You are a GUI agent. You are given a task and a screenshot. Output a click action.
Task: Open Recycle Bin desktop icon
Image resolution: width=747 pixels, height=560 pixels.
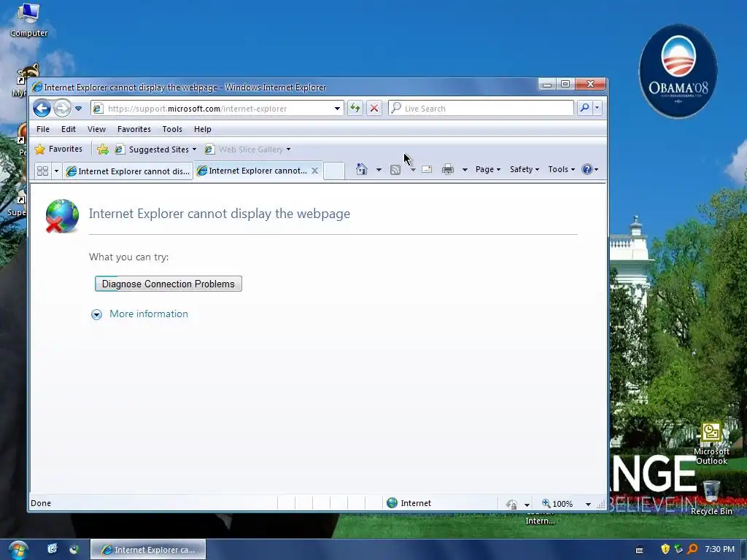pyautogui.click(x=711, y=497)
